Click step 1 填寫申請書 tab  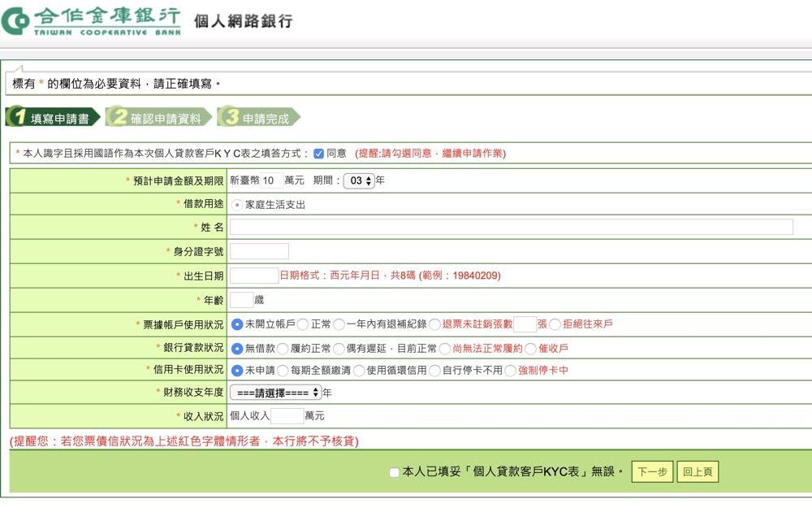(54, 118)
